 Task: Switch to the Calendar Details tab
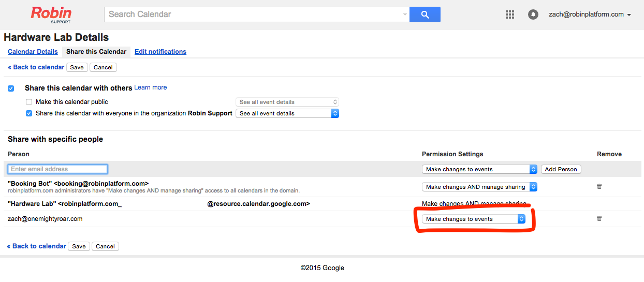tap(33, 52)
